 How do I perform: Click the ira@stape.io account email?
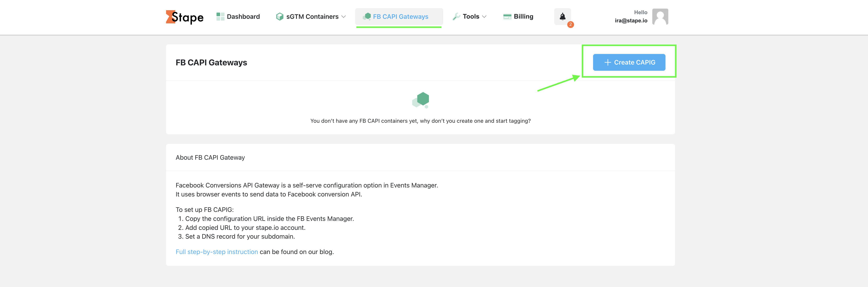pos(631,21)
